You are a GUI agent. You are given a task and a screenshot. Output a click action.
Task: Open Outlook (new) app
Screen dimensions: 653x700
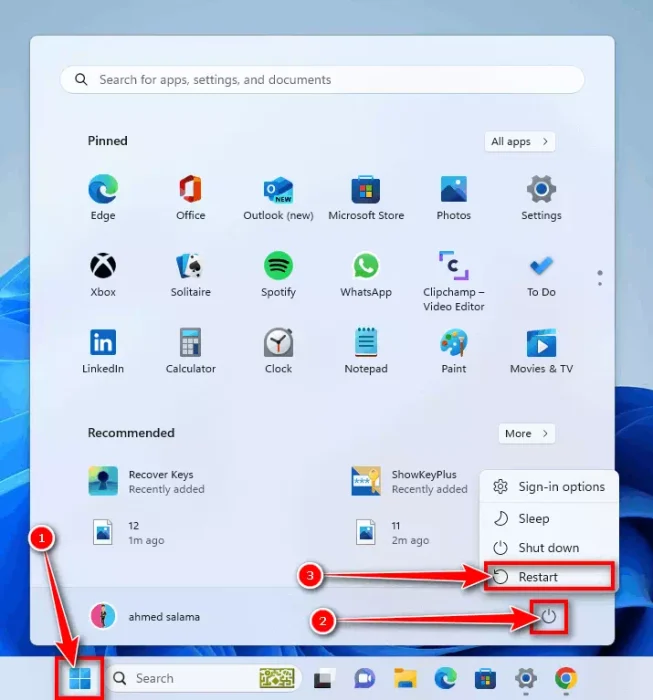point(278,197)
